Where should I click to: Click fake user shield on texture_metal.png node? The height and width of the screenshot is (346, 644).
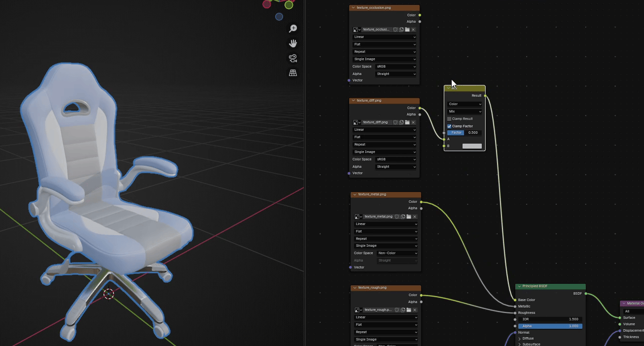[x=397, y=217]
